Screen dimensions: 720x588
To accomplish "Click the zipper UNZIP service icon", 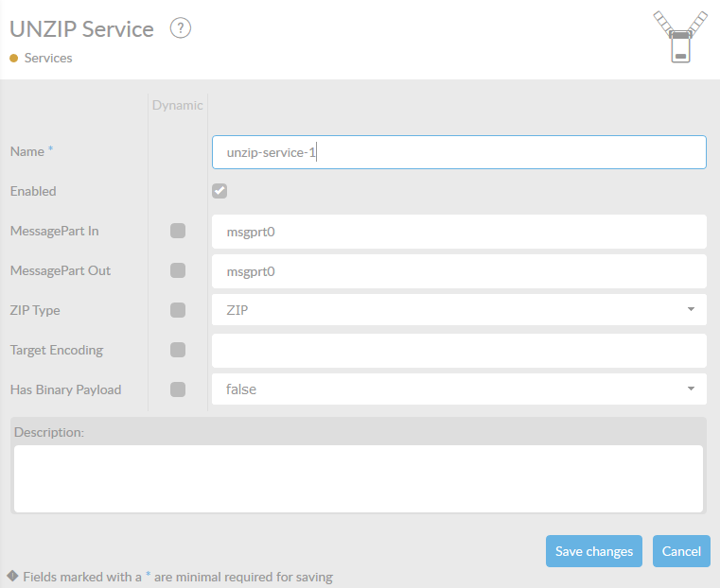I will click(x=680, y=37).
